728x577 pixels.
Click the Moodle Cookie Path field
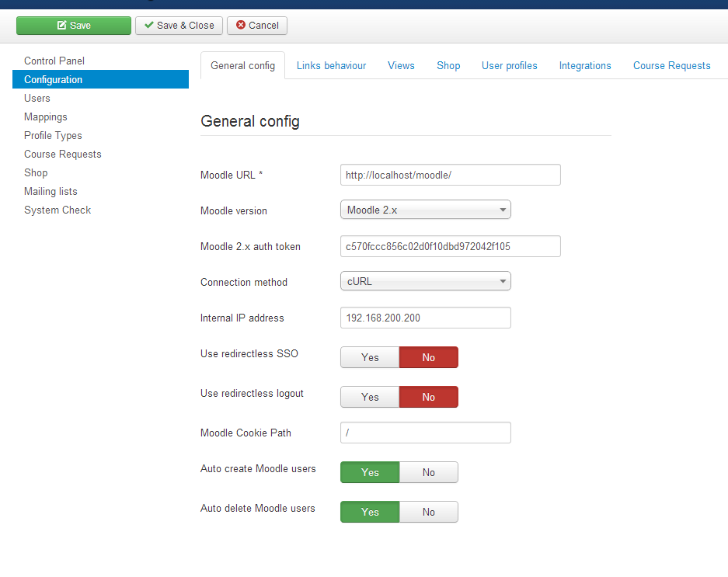[425, 433]
